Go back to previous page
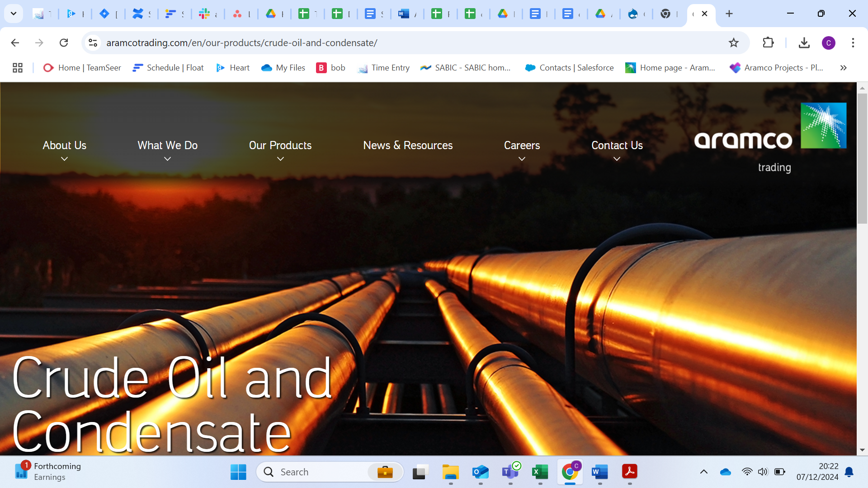 click(15, 43)
